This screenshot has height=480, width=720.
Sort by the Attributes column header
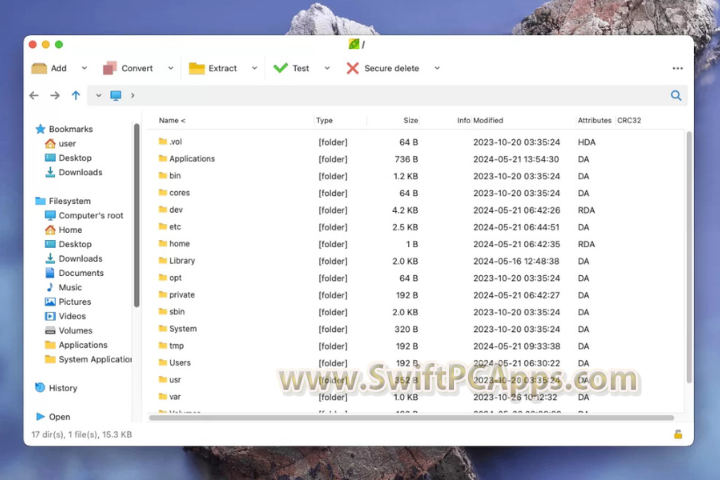pos(595,120)
